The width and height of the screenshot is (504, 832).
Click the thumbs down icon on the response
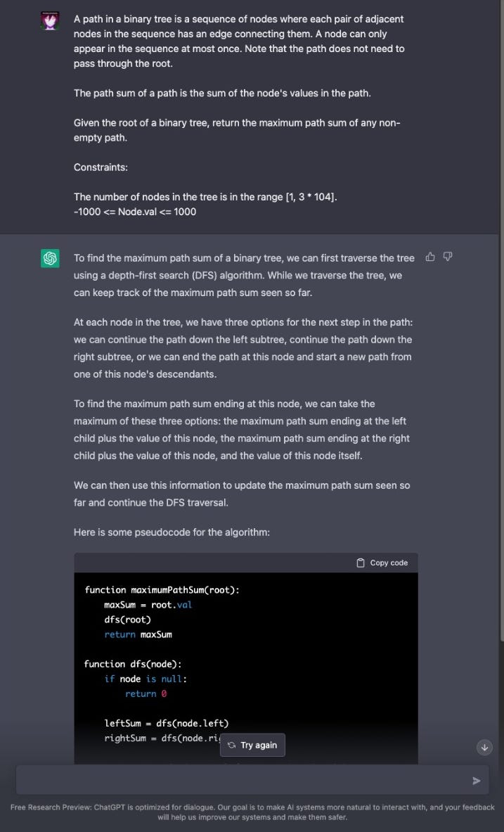[448, 257]
